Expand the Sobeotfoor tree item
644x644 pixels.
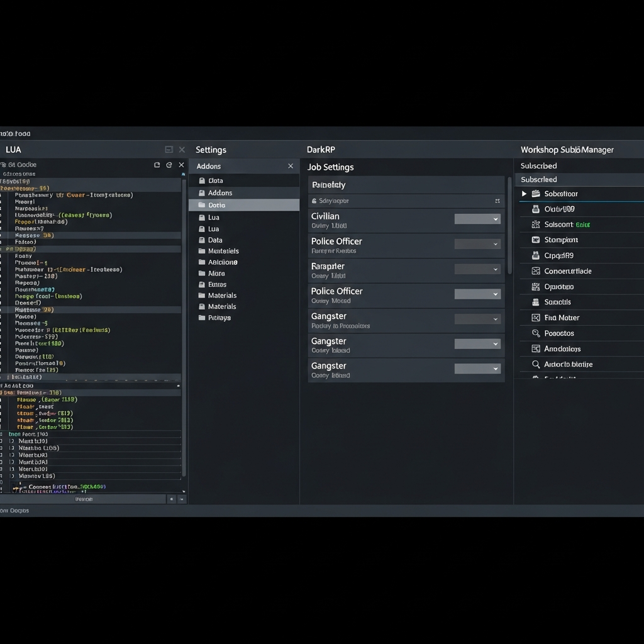pos(524,194)
